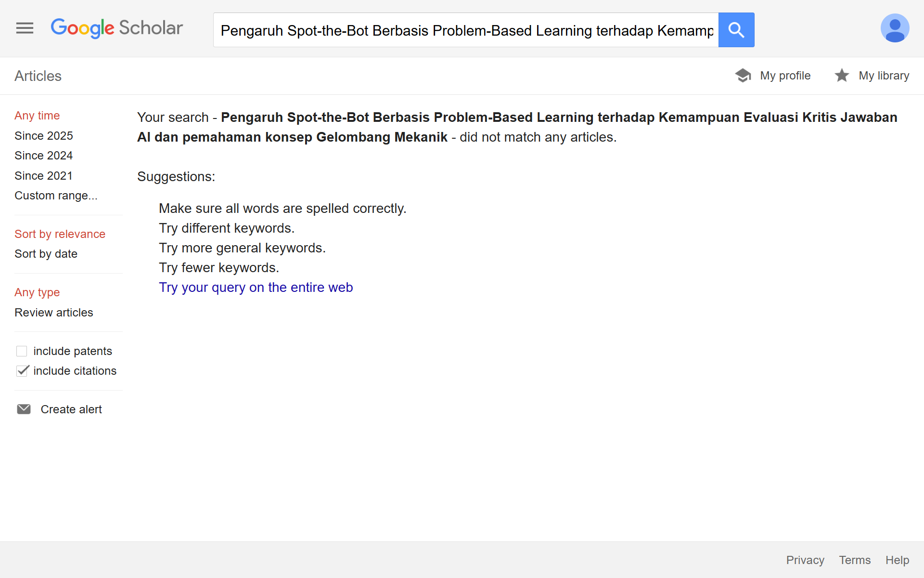Filter results to Since 2024

point(44,156)
